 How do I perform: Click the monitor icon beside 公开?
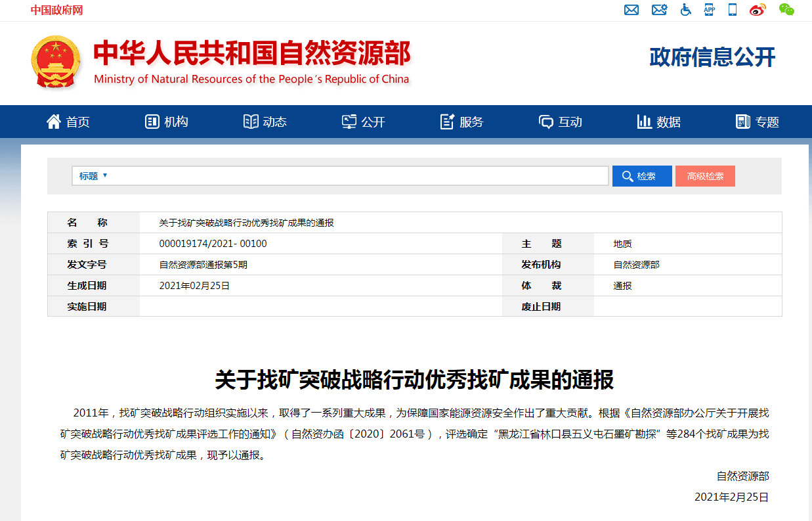[x=349, y=122]
